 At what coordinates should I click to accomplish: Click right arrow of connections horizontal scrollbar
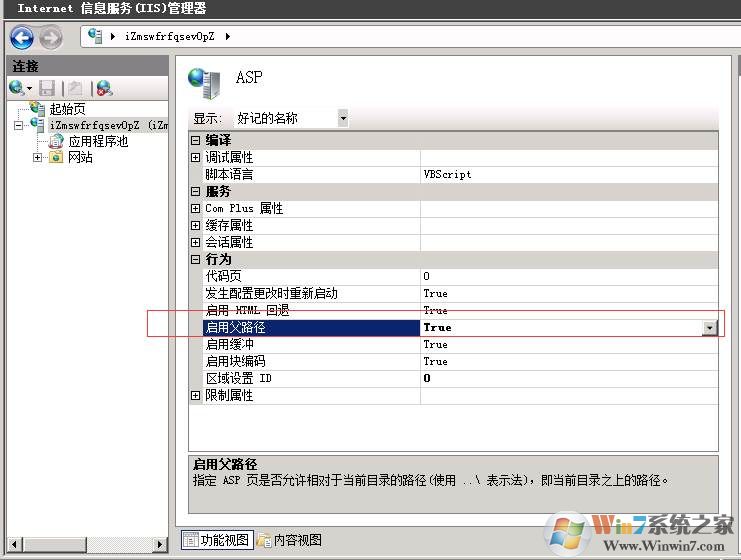coord(160,544)
